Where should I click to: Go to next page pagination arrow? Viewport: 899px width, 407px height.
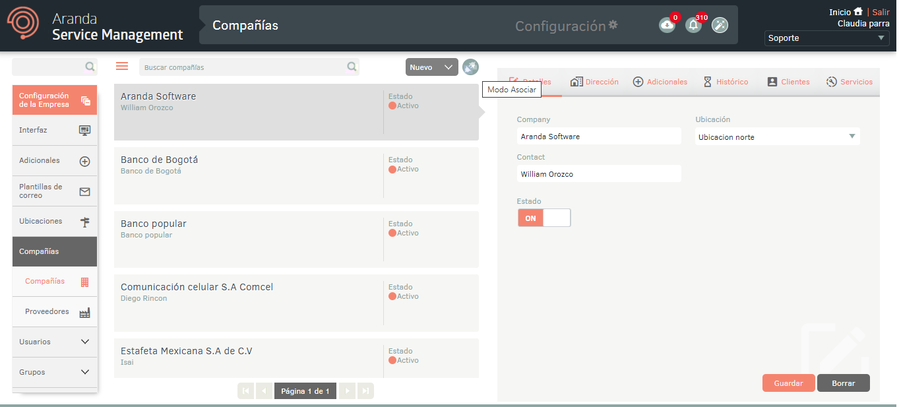tap(347, 391)
